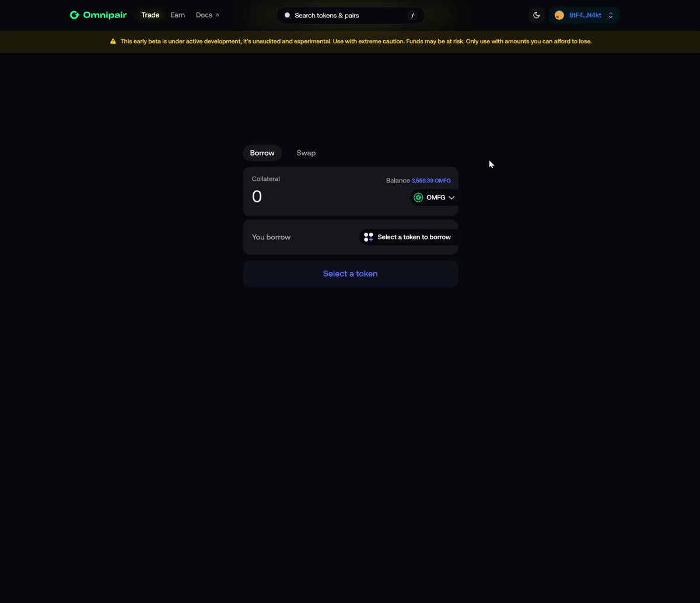Focus the Search tokens & pairs field
Image resolution: width=700 pixels, height=603 pixels.
(351, 16)
